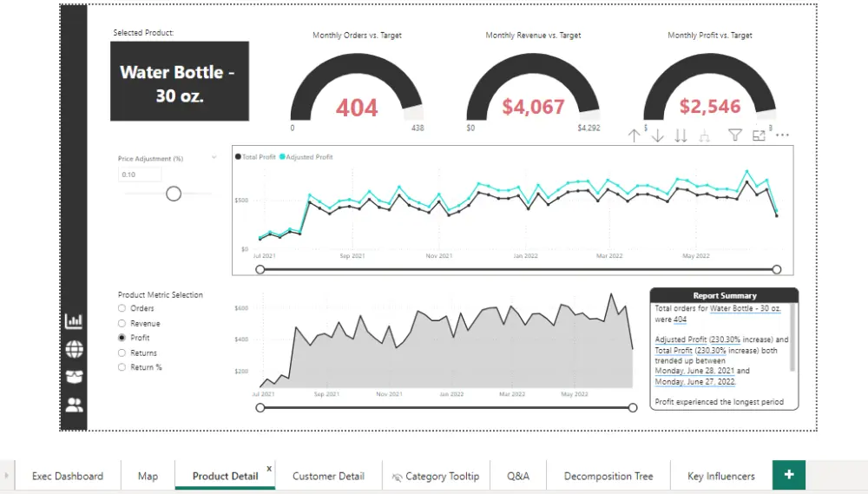
Task: Click right handle of profit line chart zoom slider
Action: click(777, 269)
